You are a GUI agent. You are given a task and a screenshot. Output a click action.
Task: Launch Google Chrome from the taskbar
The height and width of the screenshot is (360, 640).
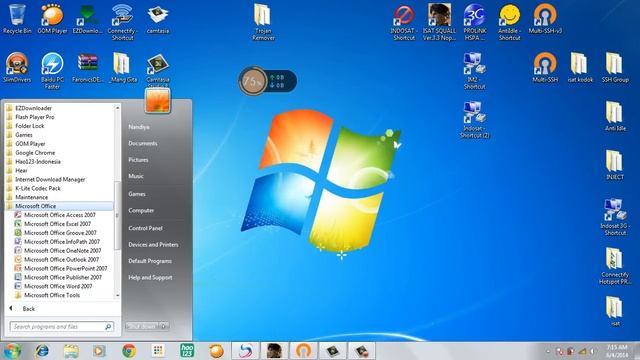point(129,351)
